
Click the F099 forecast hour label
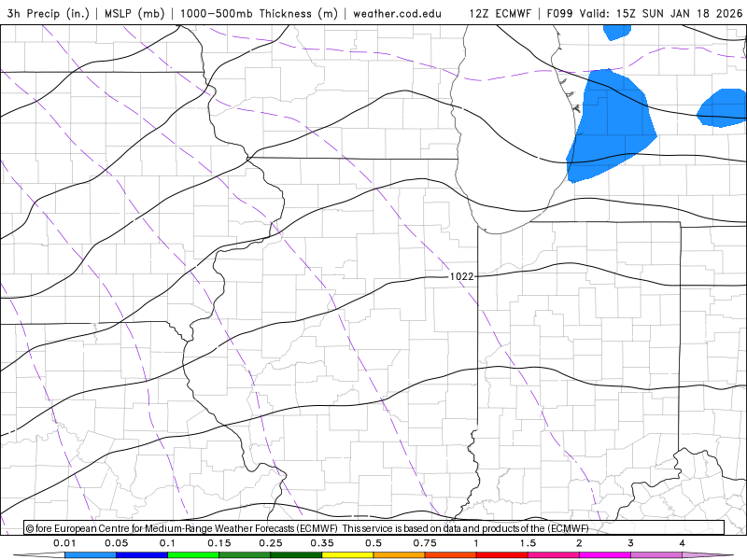560,13
